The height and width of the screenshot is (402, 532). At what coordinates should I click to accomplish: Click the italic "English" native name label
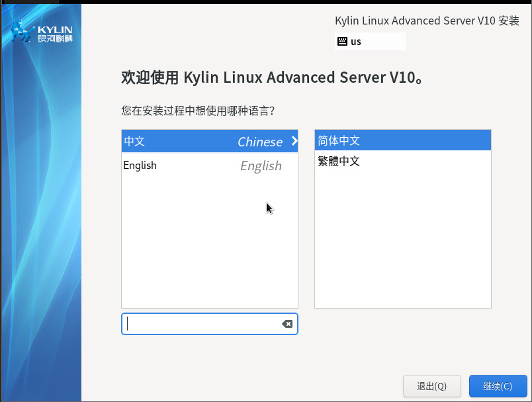click(261, 166)
